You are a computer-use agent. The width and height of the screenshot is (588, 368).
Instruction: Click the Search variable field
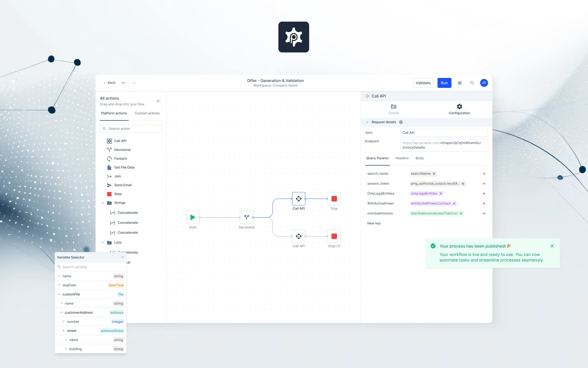point(91,267)
